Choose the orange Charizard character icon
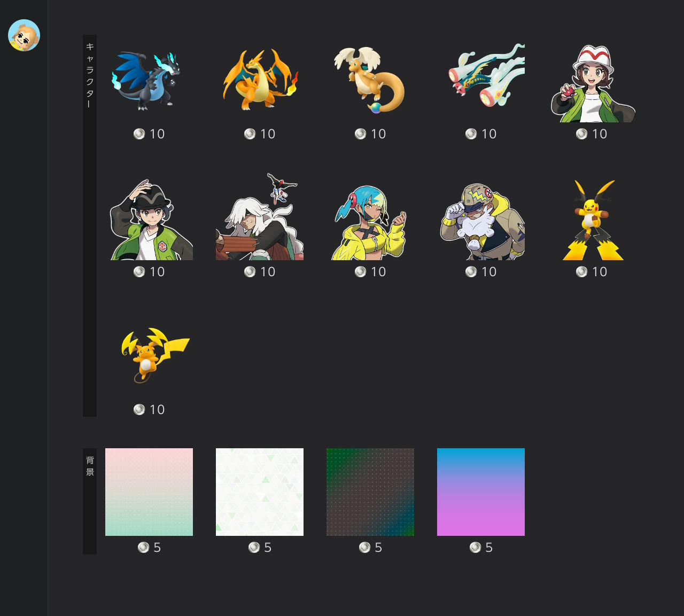The height and width of the screenshot is (616, 684). [x=260, y=80]
